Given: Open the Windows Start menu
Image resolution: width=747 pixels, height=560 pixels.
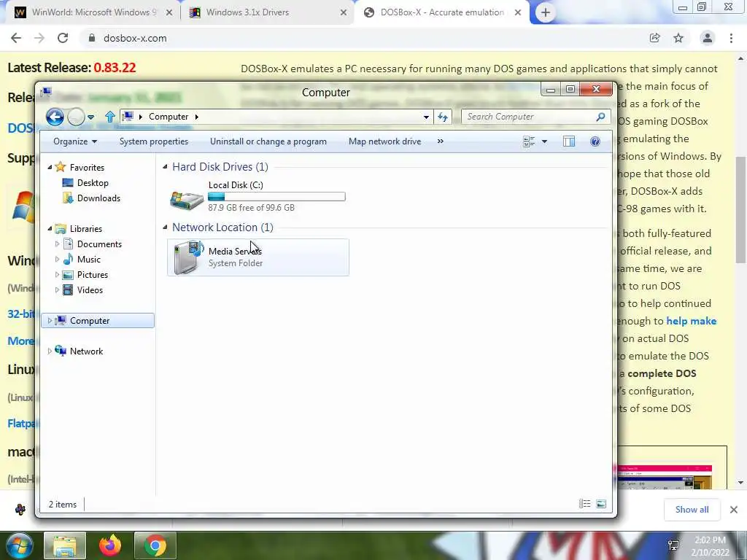Looking at the screenshot, I should click(19, 545).
